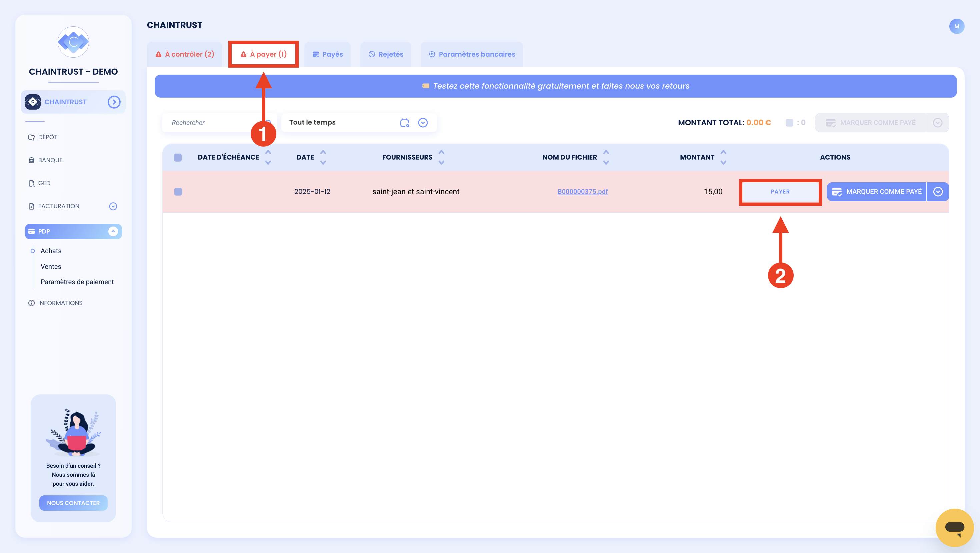Click the MONTANT TOTAL 0.00 € value
Screen dimensions: 980x553
click(759, 123)
